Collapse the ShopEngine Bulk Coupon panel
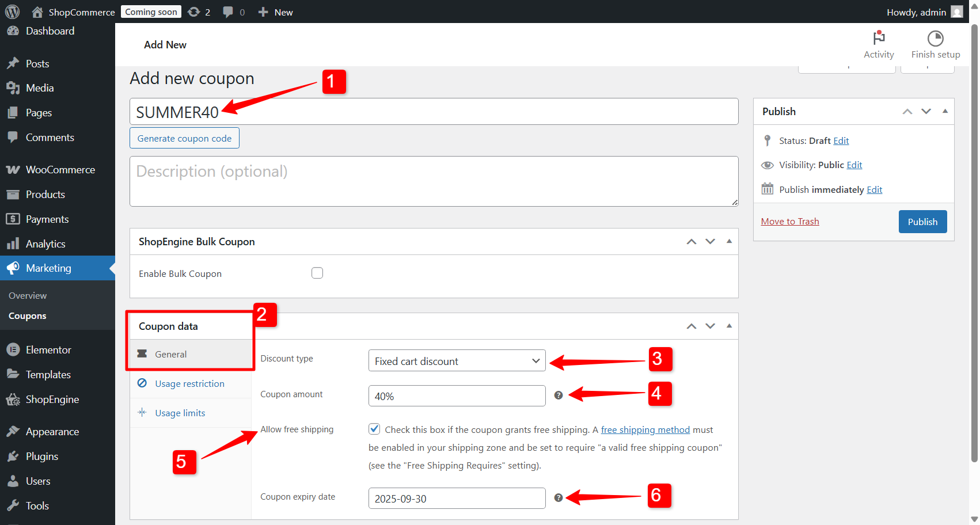 (730, 241)
